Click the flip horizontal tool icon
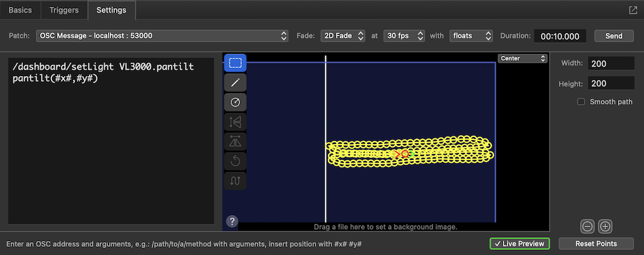The image size is (644, 255). (235, 122)
